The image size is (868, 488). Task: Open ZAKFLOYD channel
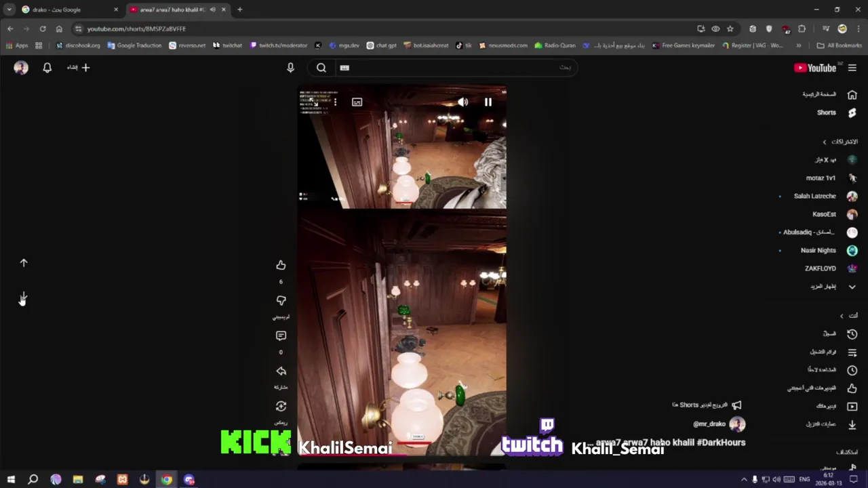830,268
